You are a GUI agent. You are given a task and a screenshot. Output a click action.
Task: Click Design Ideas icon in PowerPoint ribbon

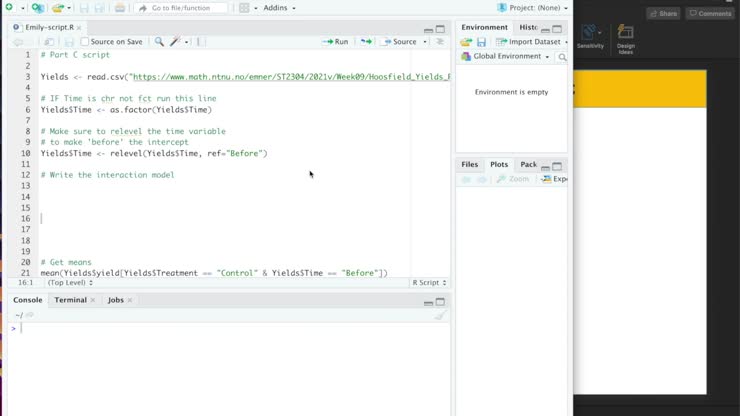coord(625,39)
